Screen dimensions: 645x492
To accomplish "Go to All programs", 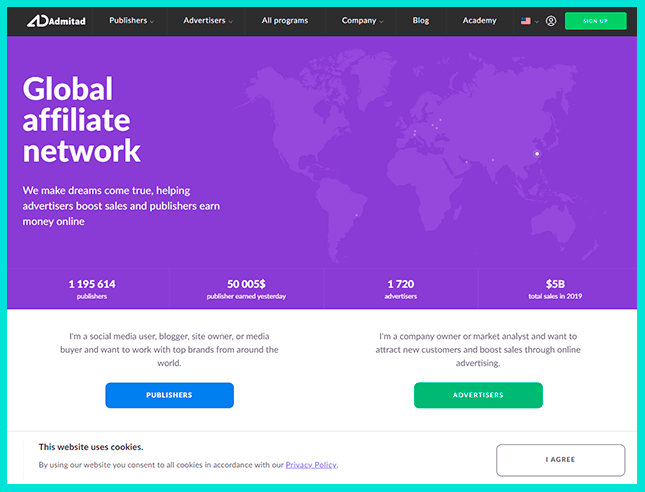I will 285,21.
